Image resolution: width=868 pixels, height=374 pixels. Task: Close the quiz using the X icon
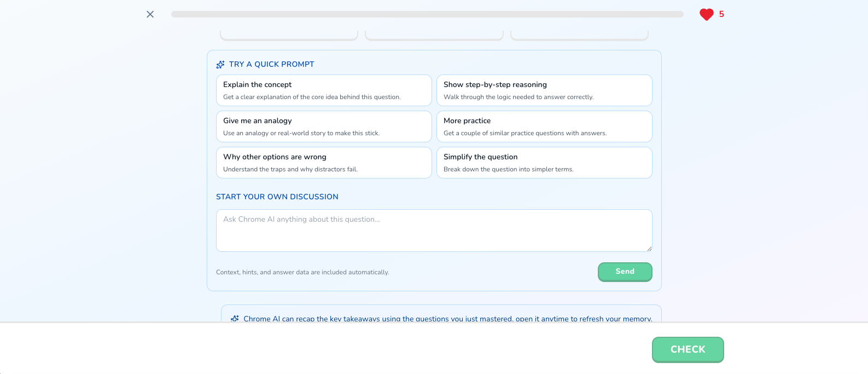[150, 14]
